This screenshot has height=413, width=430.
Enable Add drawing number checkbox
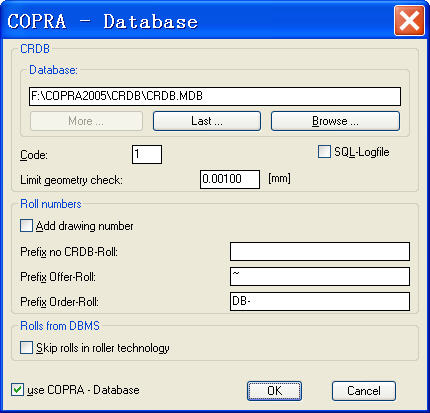point(26,226)
